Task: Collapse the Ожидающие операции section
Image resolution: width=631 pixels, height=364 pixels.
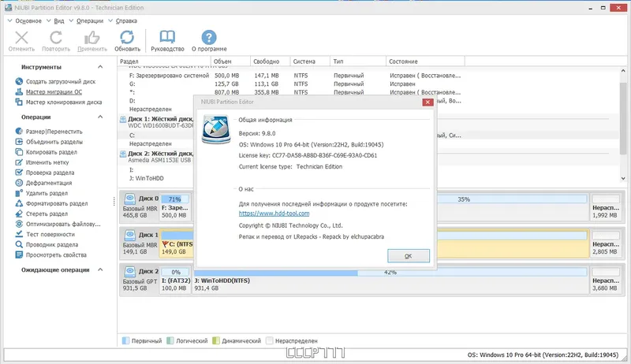Action: (100, 269)
